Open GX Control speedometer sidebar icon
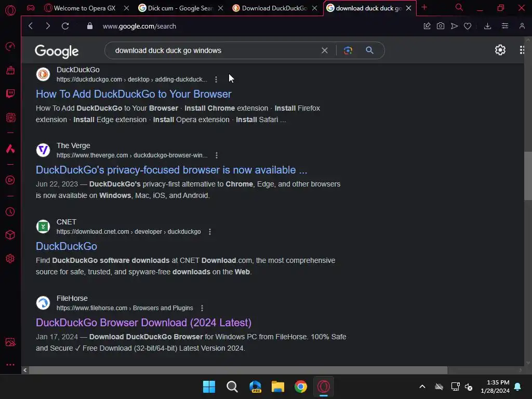The width and height of the screenshot is (532, 399). 10,46
